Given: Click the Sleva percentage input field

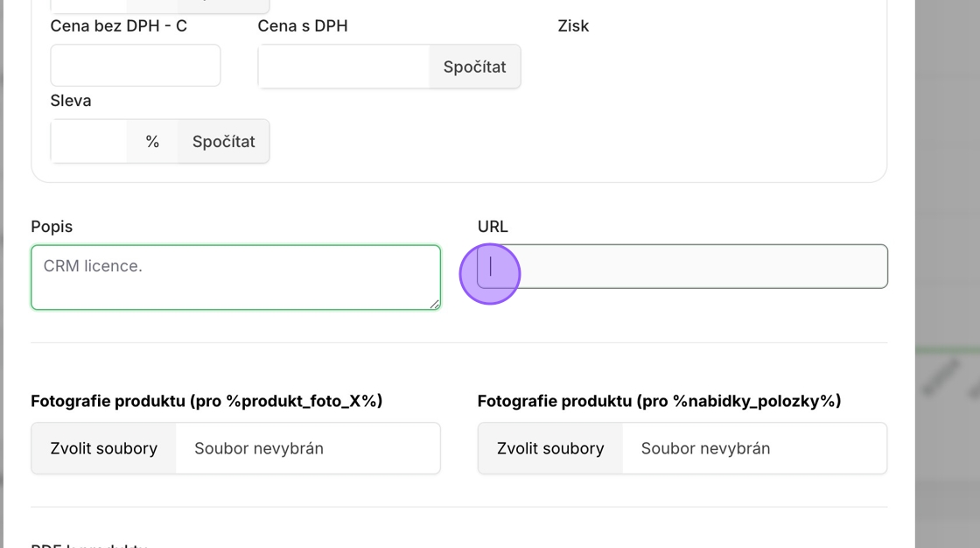Looking at the screenshot, I should click(88, 141).
